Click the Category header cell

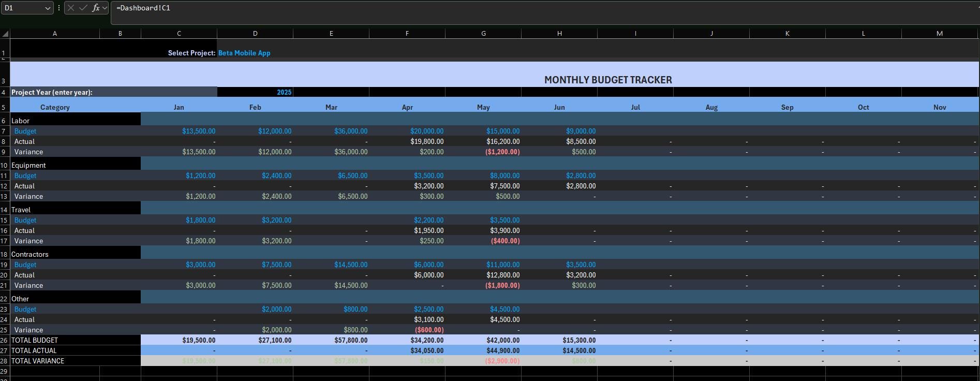pos(55,105)
